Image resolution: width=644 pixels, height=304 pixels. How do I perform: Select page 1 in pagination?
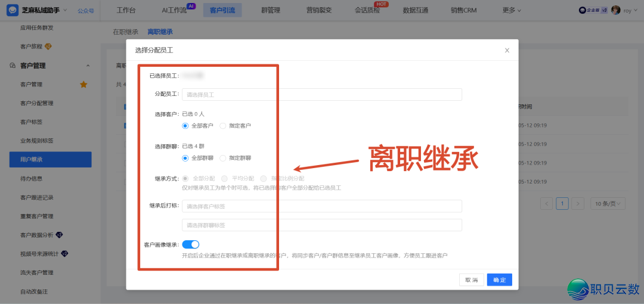(x=562, y=203)
